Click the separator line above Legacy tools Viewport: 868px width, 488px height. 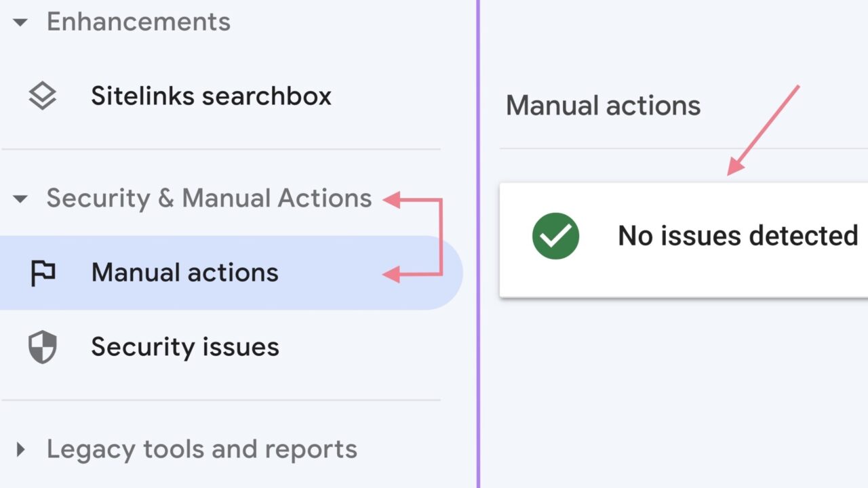click(221, 400)
